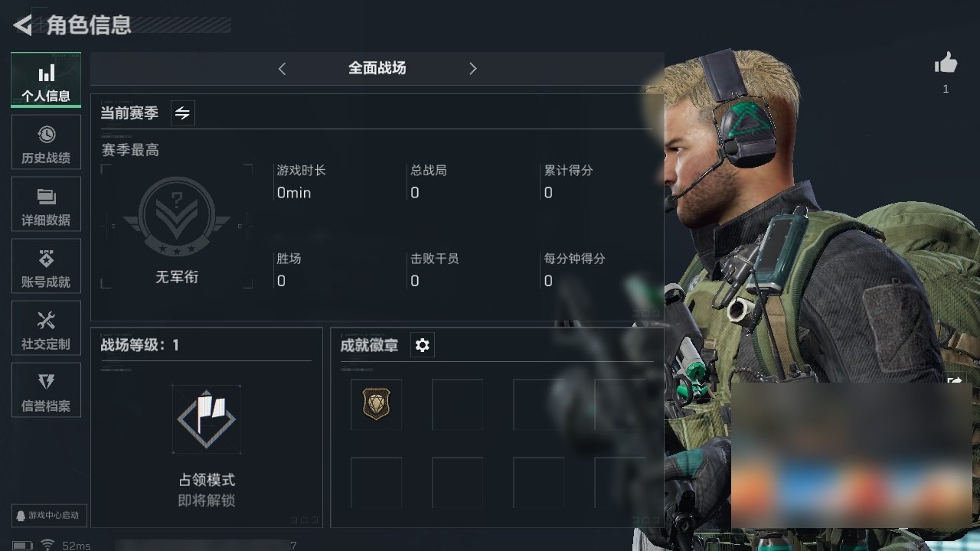This screenshot has height=551, width=980.
Task: Click the thumbs-up like icon
Action: coord(946,64)
